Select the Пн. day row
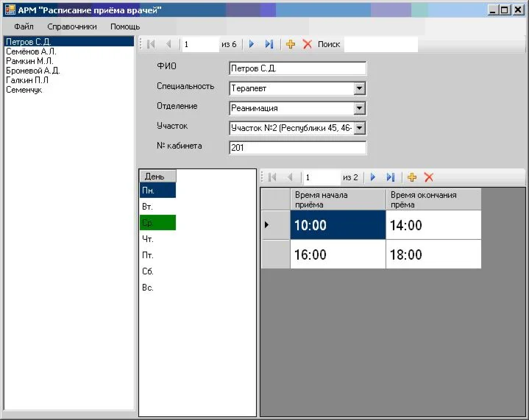The width and height of the screenshot is (529, 420). [x=157, y=191]
